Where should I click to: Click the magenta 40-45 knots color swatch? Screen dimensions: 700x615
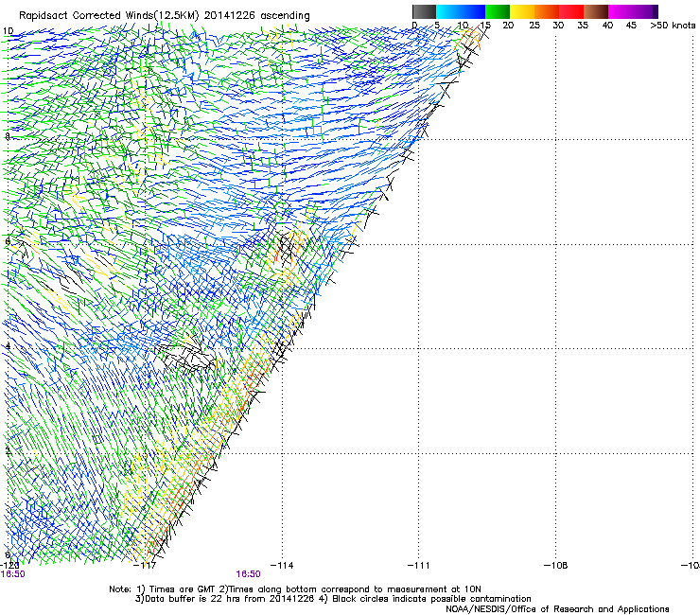[x=621, y=11]
